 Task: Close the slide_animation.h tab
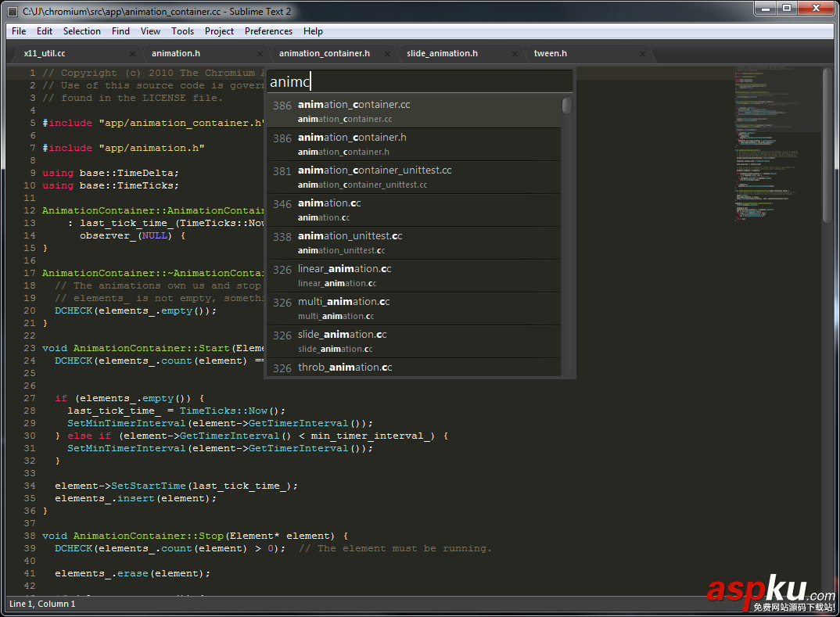(515, 54)
